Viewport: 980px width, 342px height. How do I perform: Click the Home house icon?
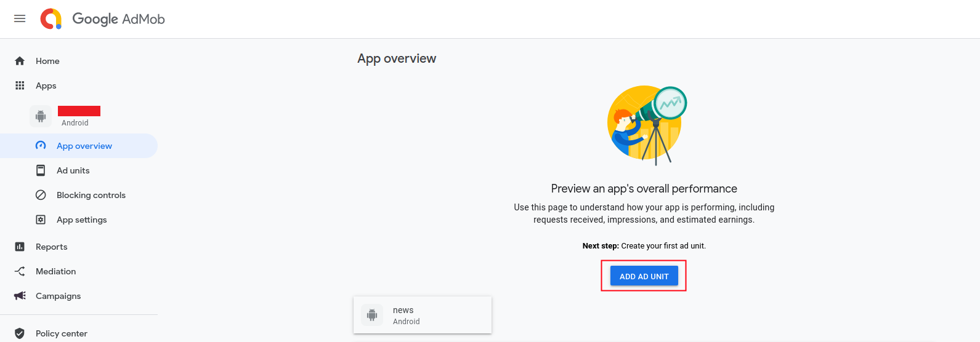(20, 61)
